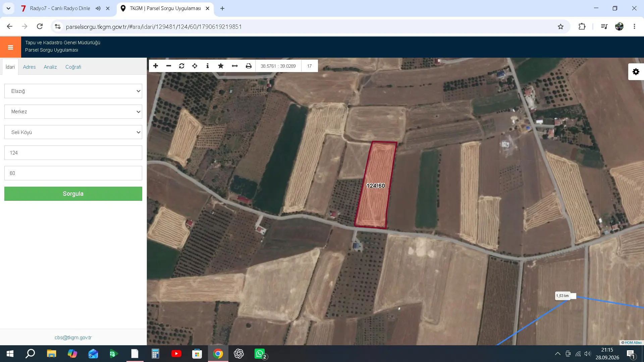Switch to the Coğrafi tab

coord(73,67)
